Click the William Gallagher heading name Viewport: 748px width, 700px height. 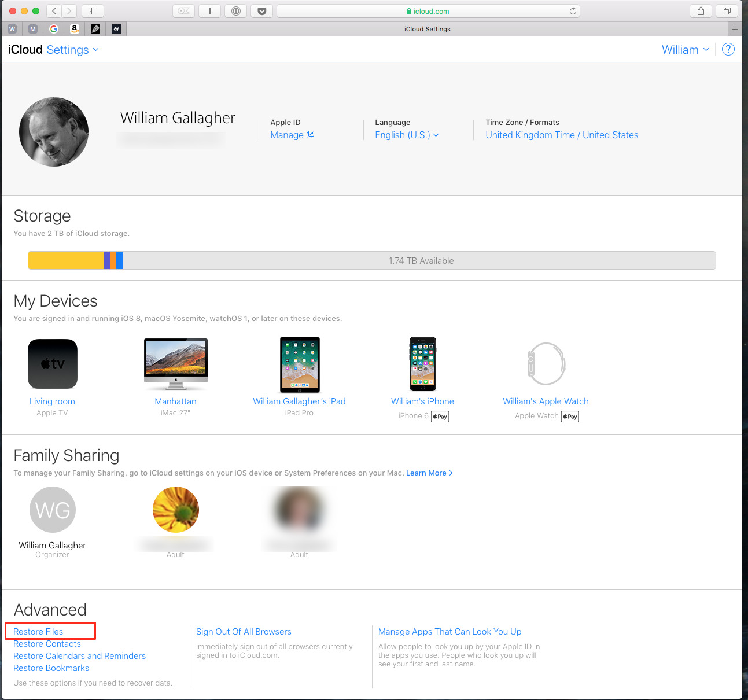[178, 118]
